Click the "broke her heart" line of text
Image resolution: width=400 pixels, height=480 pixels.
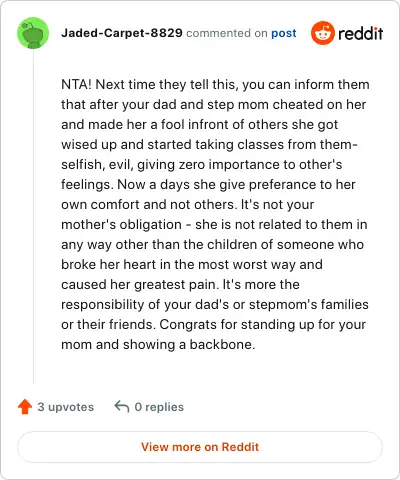(192, 264)
